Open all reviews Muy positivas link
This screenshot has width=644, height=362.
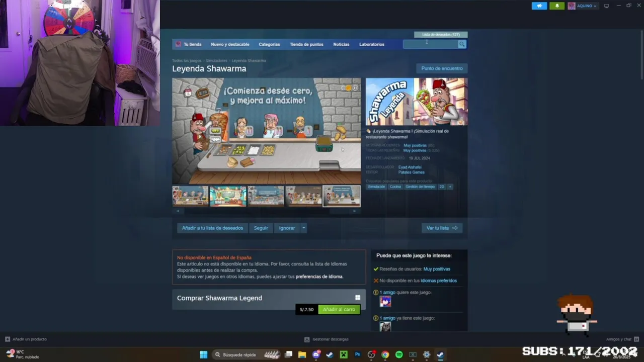click(x=415, y=150)
